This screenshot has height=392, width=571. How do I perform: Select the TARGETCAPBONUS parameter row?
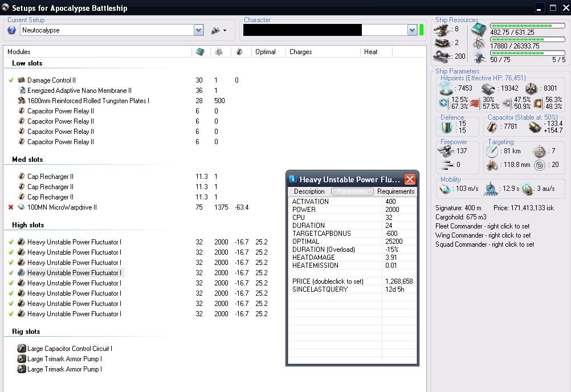pos(353,233)
